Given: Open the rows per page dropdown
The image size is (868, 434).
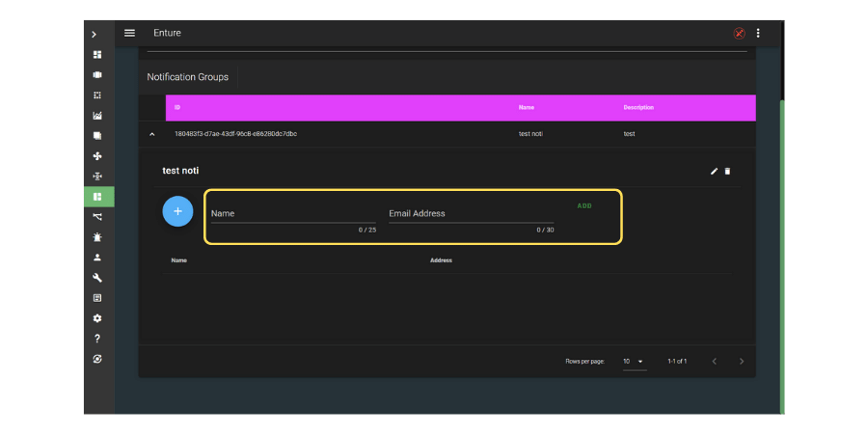Looking at the screenshot, I should click(x=634, y=362).
